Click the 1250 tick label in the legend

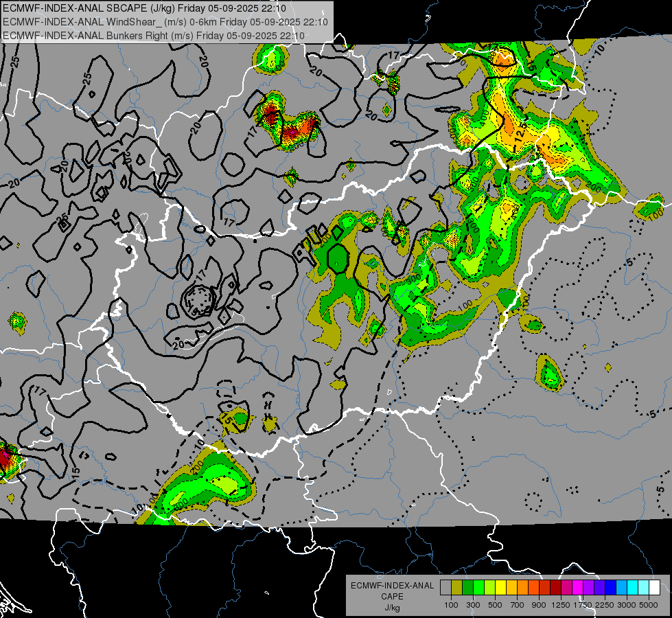point(561,605)
